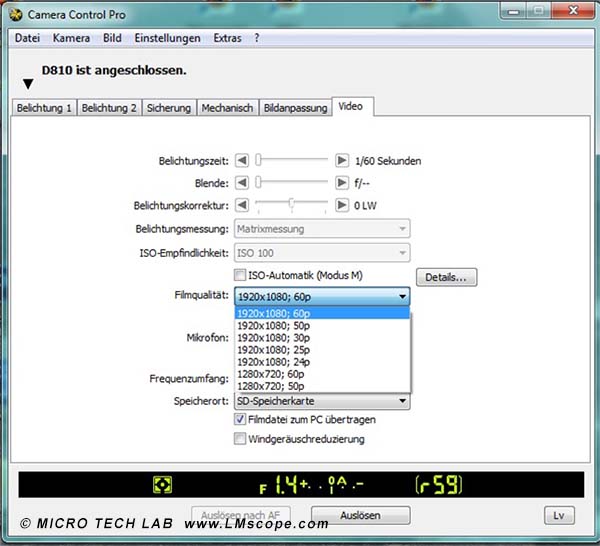Viewport: 600px width, 546px height.
Task: Select 1920x1080; 25p option
Action: coord(322,350)
